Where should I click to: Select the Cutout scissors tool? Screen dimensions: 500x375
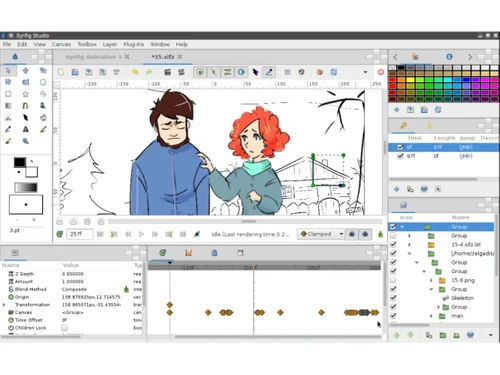point(8,118)
